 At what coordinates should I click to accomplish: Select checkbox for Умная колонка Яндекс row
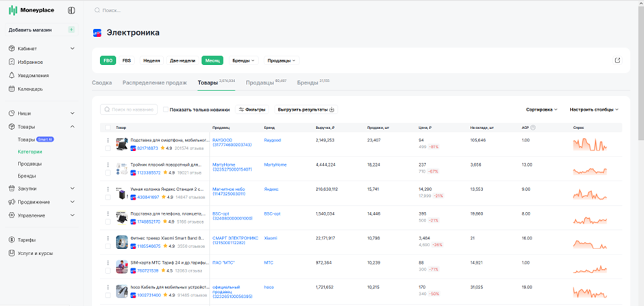click(x=108, y=197)
